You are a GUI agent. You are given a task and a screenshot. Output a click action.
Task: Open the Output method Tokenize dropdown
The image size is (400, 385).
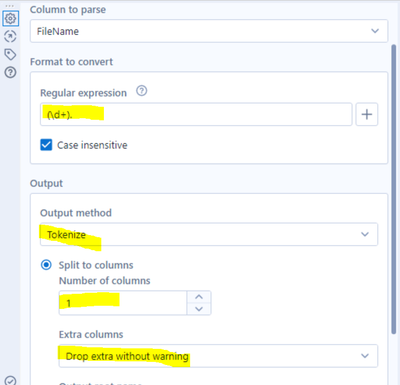click(x=209, y=234)
